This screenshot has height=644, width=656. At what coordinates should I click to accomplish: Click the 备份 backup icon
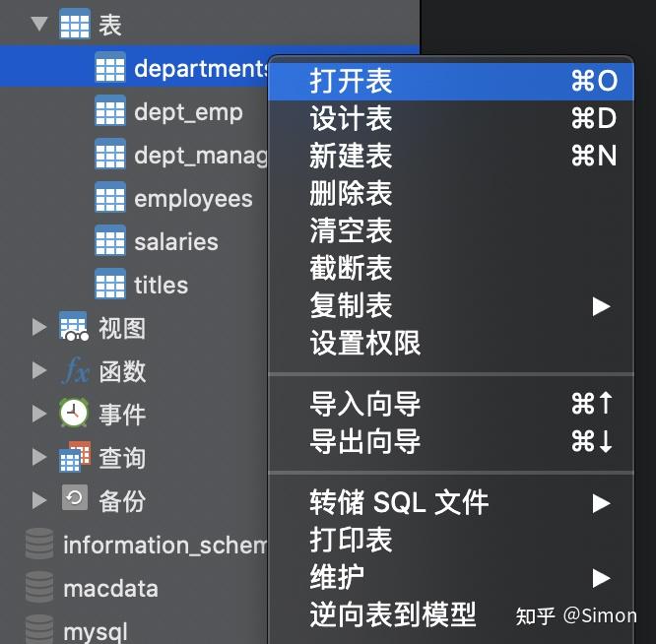pyautogui.click(x=74, y=500)
